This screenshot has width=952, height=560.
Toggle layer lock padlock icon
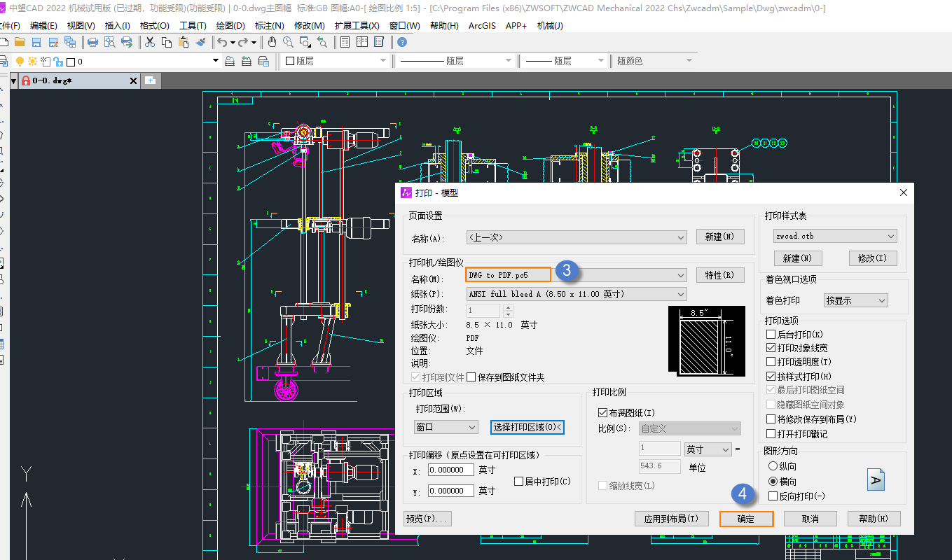click(x=58, y=62)
